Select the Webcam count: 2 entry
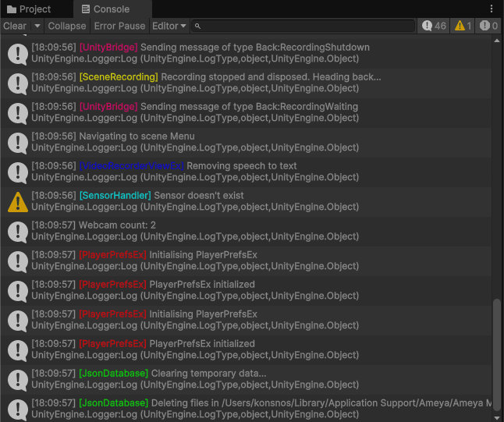The height and width of the screenshot is (422, 504). [246, 231]
